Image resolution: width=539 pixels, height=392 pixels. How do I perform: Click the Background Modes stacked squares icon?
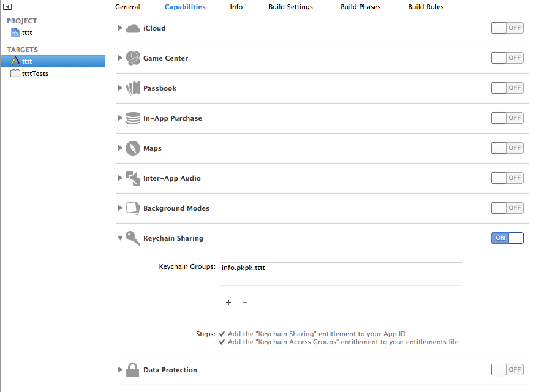133,208
